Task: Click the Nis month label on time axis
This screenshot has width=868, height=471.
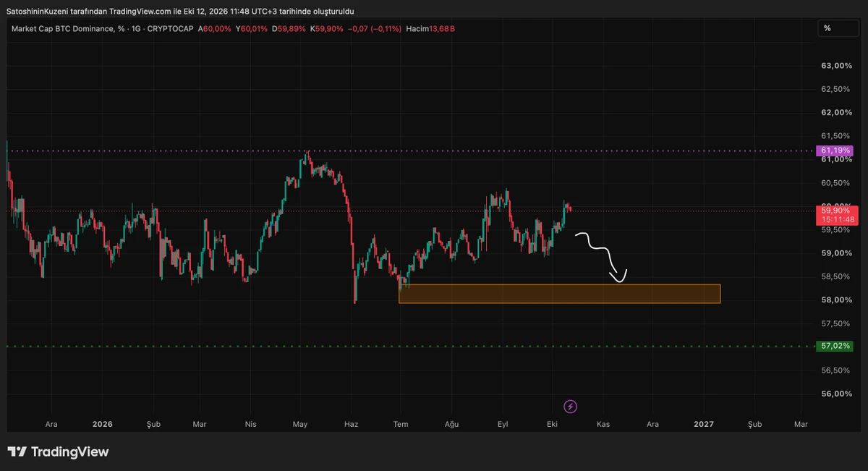Action: 251,424
